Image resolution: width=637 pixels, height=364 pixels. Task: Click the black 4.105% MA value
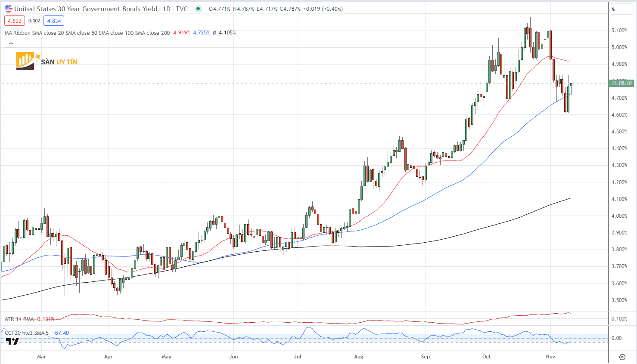pos(227,33)
